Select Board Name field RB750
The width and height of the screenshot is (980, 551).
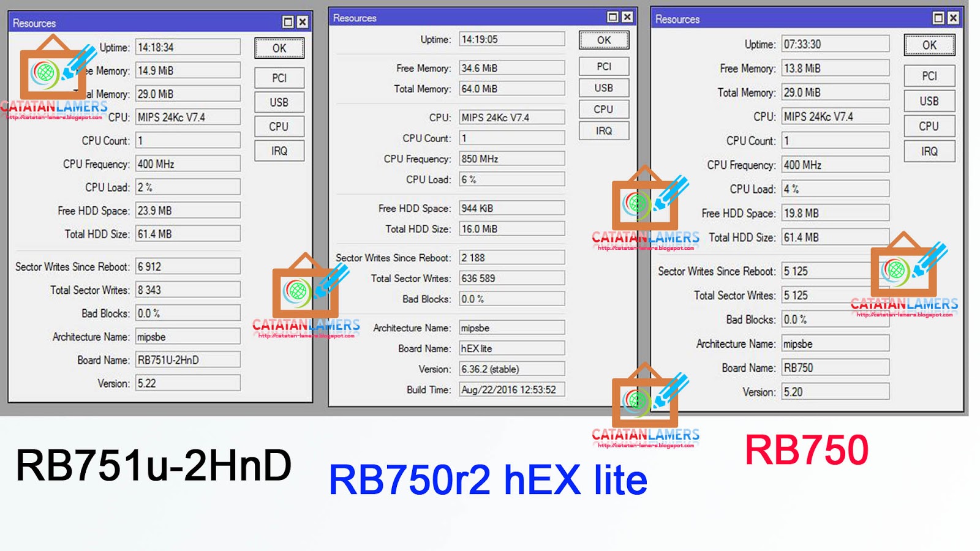click(x=835, y=368)
